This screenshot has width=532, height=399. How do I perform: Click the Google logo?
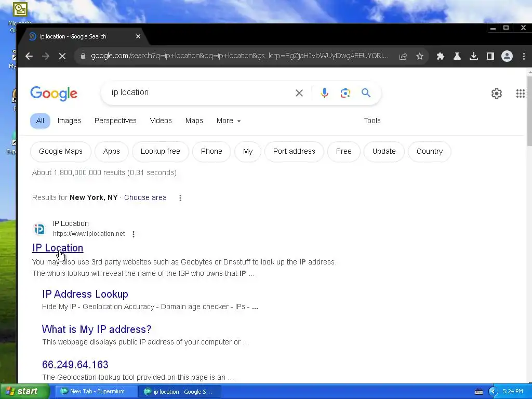click(54, 94)
